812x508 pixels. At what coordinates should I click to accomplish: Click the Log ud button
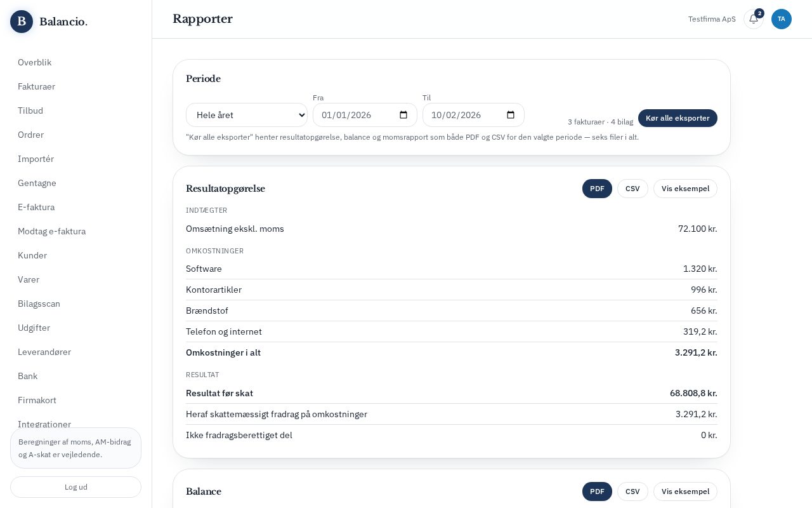(x=75, y=487)
